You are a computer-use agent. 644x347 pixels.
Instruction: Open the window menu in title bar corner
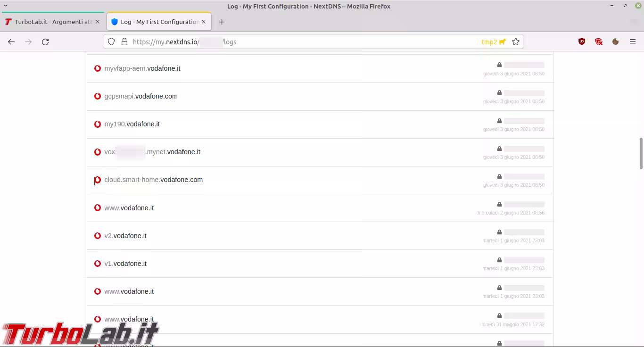6,6
